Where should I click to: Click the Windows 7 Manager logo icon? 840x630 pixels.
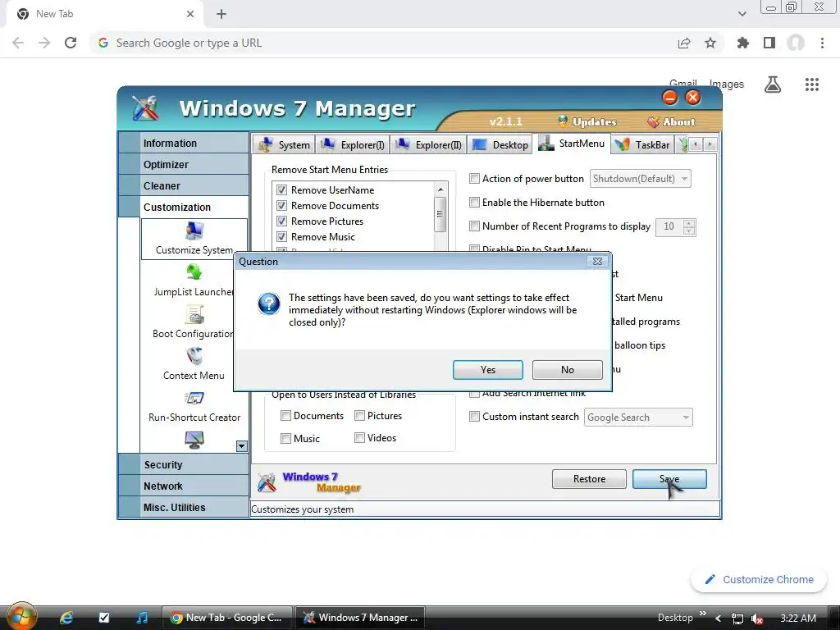[145, 108]
